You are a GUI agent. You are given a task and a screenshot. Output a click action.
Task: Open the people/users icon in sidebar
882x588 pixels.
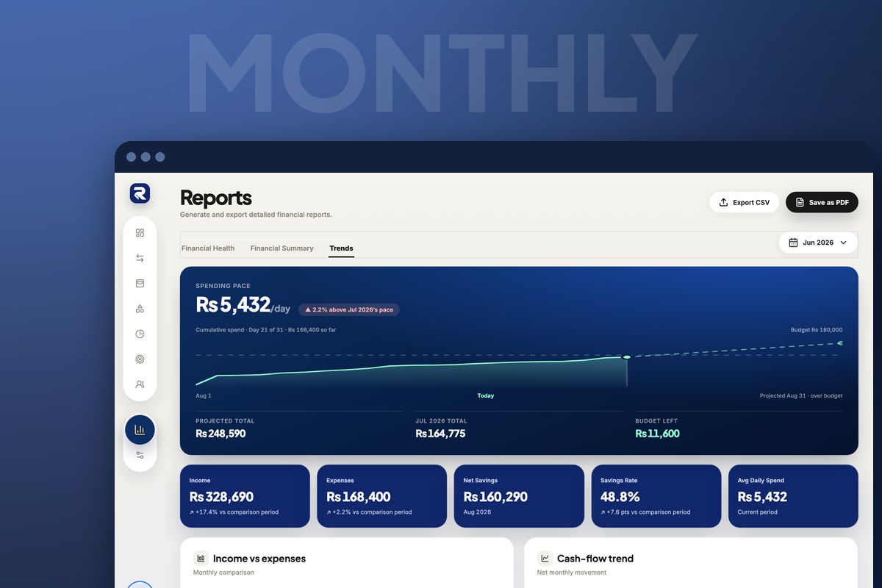(140, 384)
